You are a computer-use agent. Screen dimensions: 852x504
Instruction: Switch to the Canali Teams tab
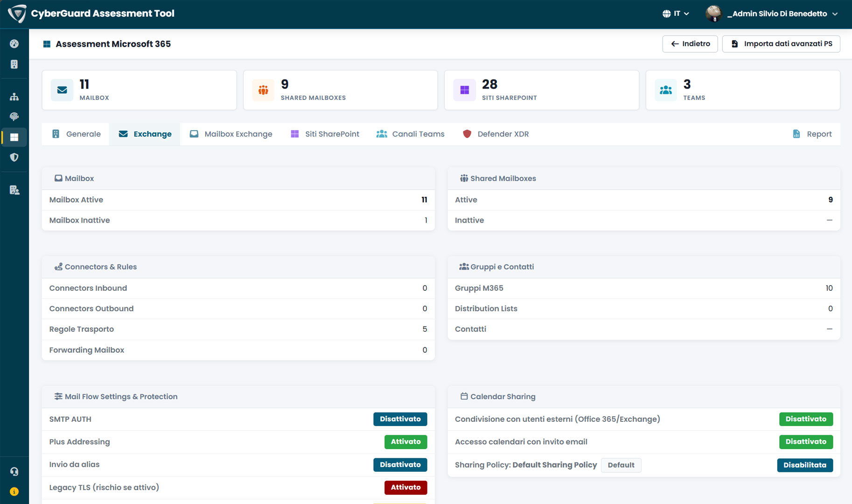point(410,134)
